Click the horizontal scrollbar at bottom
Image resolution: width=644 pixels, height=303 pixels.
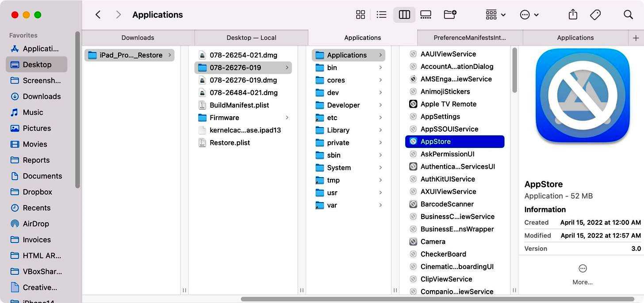[438, 299]
